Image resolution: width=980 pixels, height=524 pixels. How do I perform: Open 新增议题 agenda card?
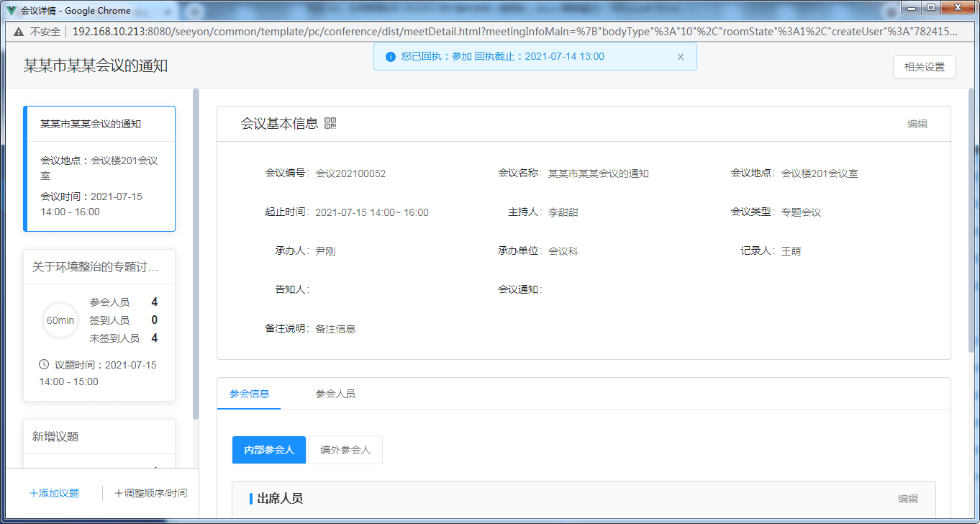(99, 443)
